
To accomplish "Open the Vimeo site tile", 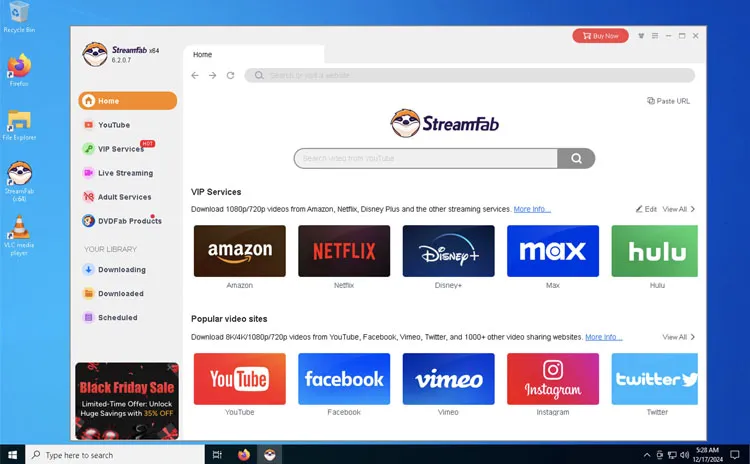I will [x=449, y=379].
